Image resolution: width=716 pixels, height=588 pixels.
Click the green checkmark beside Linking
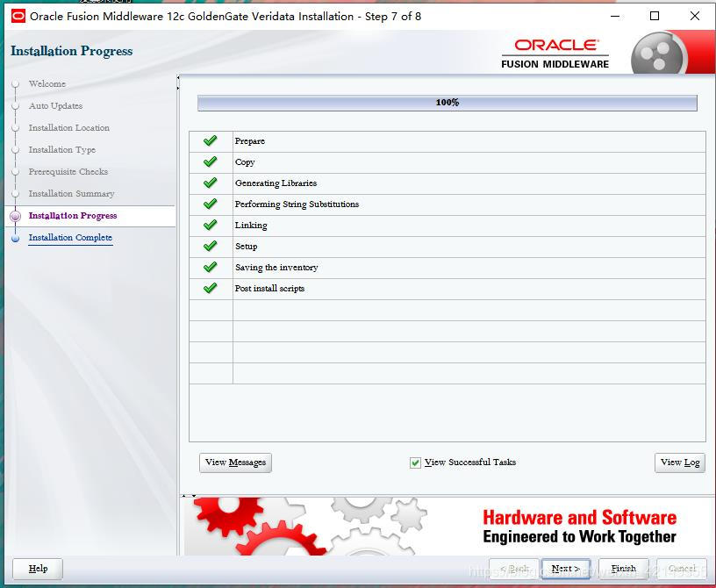[x=210, y=225]
